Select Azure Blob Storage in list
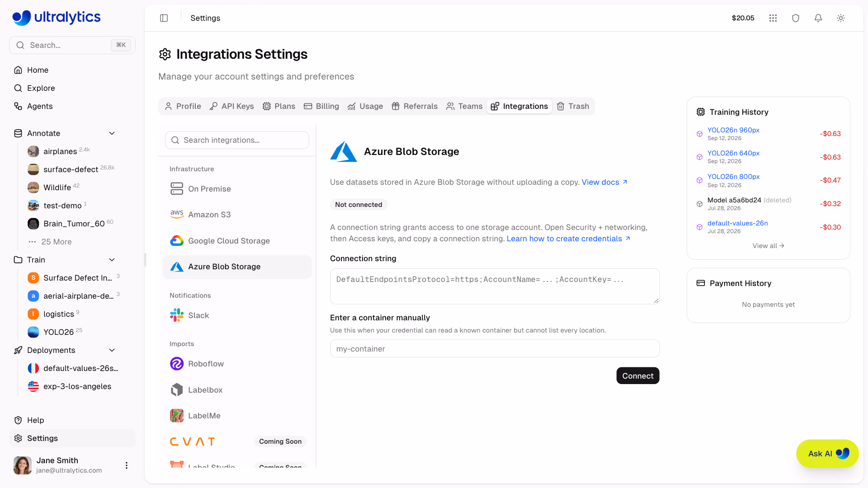Image resolution: width=868 pixels, height=488 pixels. point(237,267)
